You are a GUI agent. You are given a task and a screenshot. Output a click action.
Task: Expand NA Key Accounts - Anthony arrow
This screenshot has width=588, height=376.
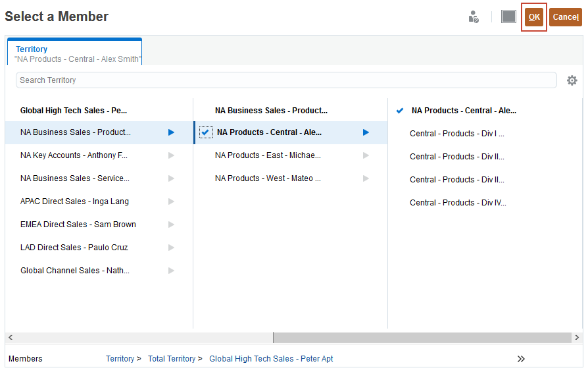[x=171, y=155]
